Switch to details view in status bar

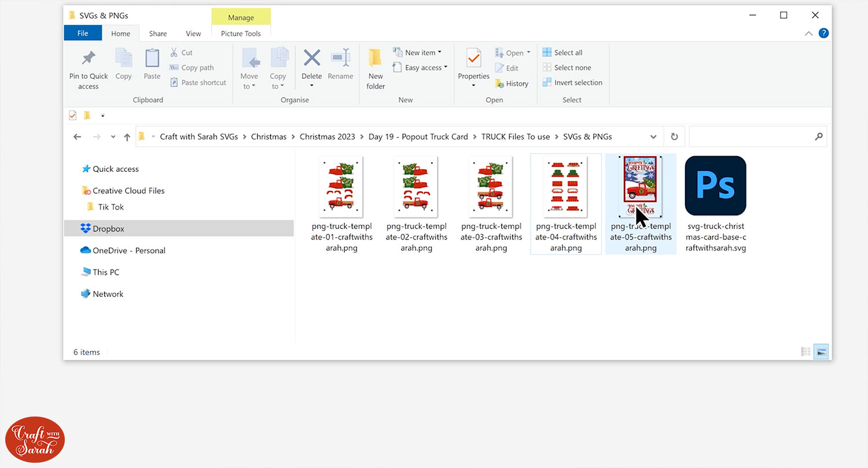(x=806, y=352)
